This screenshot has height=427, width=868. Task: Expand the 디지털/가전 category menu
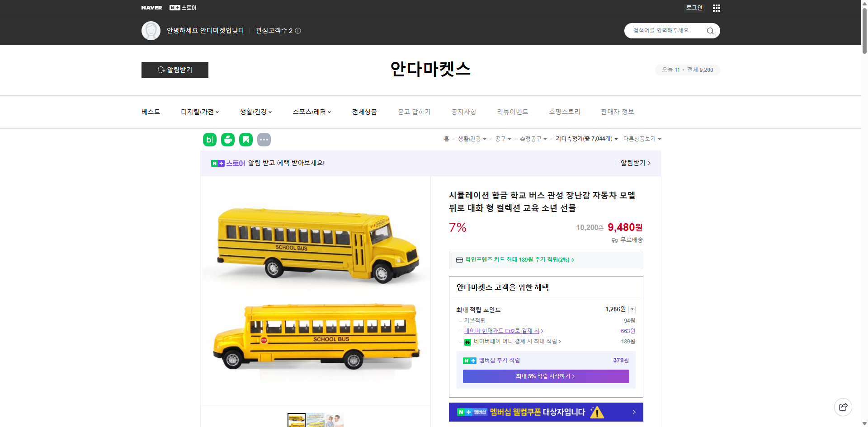click(x=200, y=112)
